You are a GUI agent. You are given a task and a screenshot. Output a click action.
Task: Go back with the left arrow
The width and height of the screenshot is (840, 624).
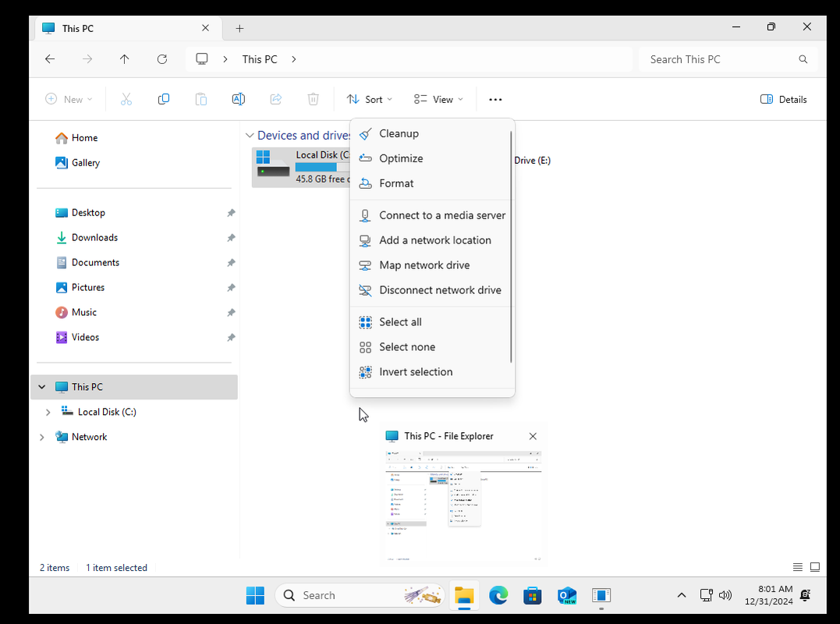(50, 59)
